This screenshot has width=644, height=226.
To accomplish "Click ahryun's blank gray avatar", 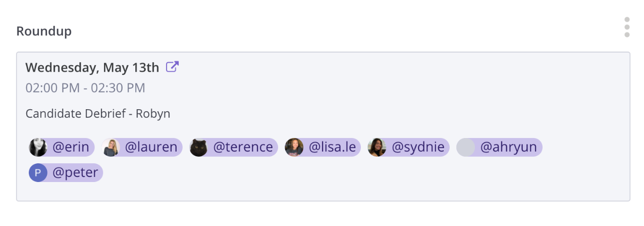I will pos(466,147).
